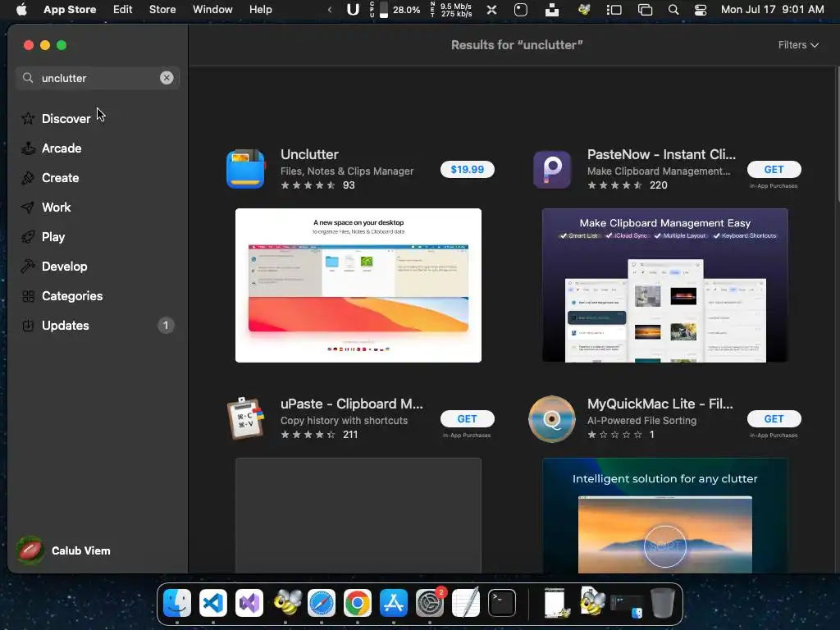This screenshot has width=840, height=630.
Task: Open Finder from the Dock
Action: [177, 603]
